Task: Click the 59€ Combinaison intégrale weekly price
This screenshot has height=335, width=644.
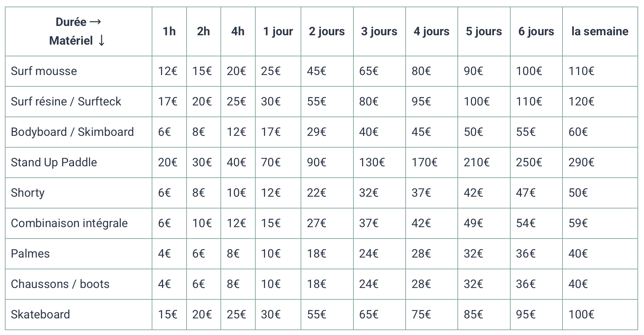Action: [x=578, y=223]
